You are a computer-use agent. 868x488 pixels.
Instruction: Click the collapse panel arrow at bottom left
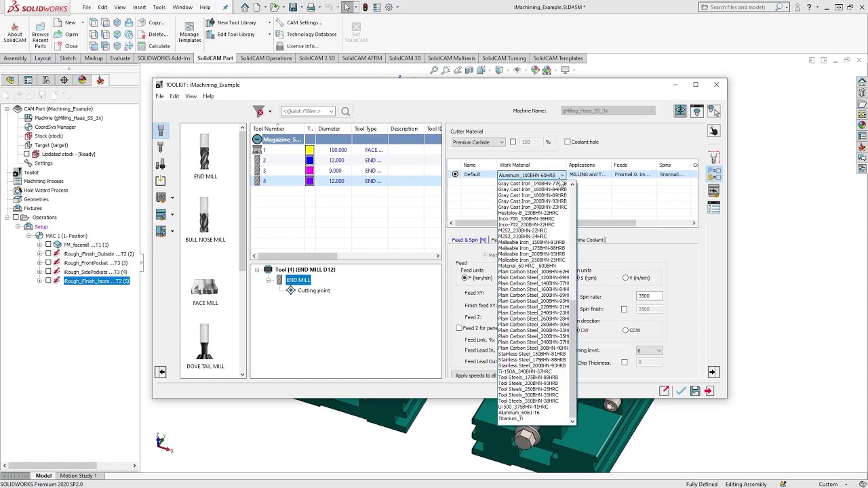pos(161,371)
